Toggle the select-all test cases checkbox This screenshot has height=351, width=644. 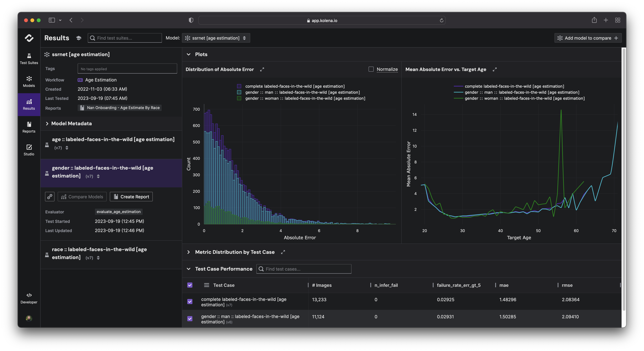[190, 285]
